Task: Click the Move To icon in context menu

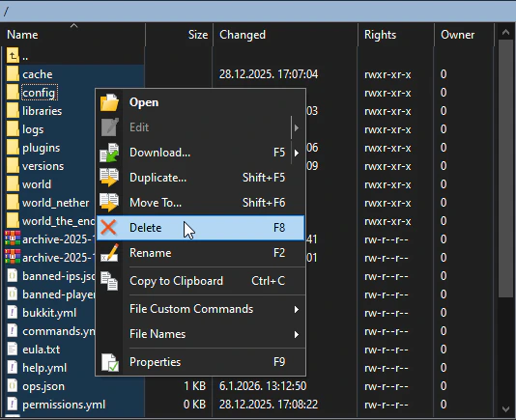Action: (x=109, y=203)
